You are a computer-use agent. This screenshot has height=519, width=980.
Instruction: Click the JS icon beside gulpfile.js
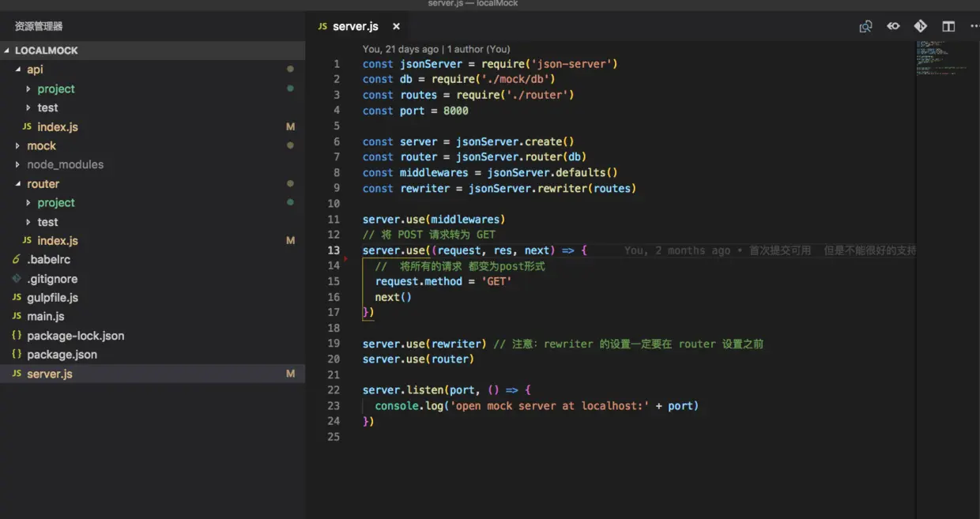17,298
